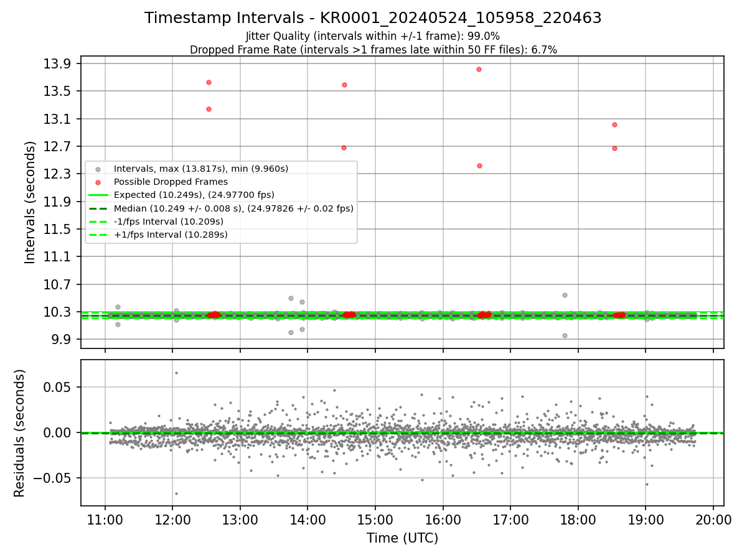The height and width of the screenshot is (560, 747).
Task: Click the 'Time (UTC)' x-axis label
Action: click(402, 538)
